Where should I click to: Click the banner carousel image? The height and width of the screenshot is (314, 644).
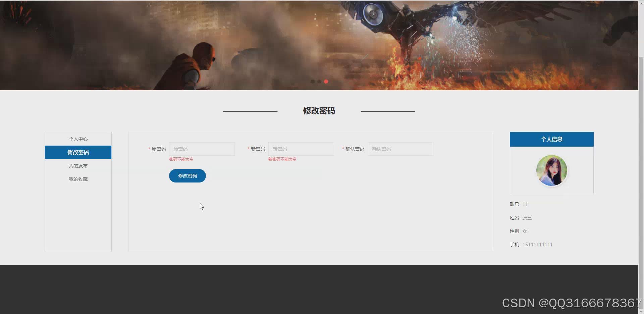point(319,45)
